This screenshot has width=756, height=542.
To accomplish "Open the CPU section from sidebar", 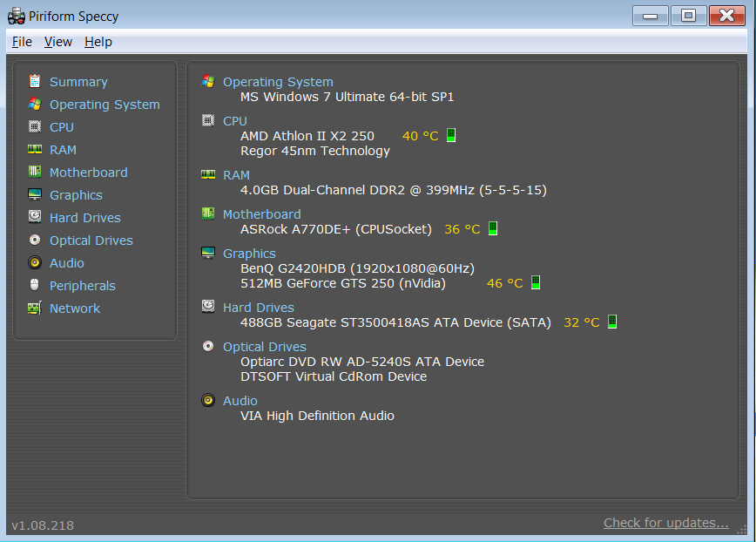I will pyautogui.click(x=62, y=127).
